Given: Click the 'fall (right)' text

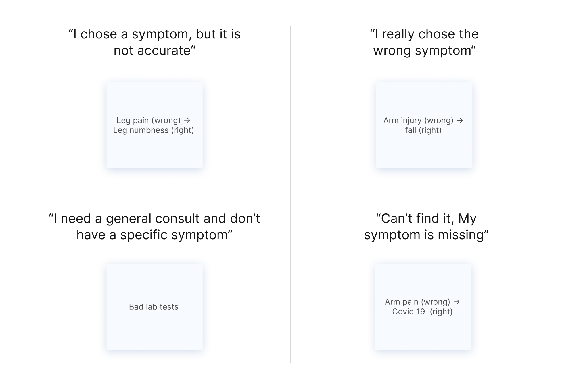Looking at the screenshot, I should coord(423,130).
